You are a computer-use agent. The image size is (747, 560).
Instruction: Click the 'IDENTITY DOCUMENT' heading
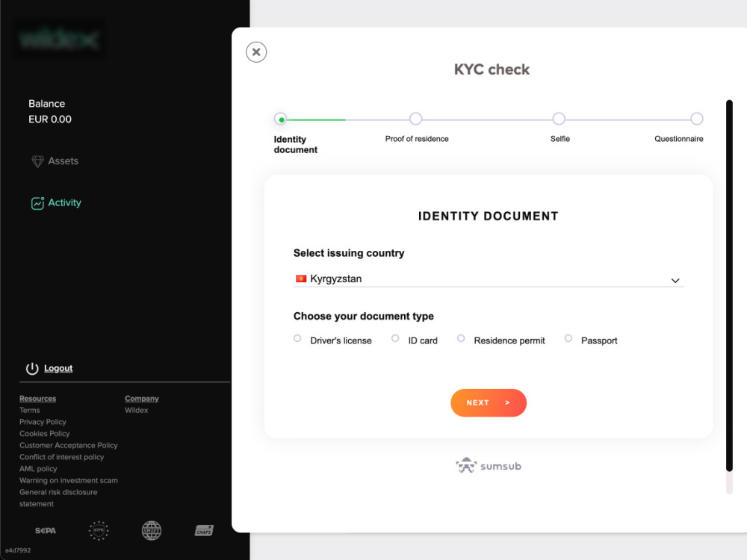click(489, 217)
